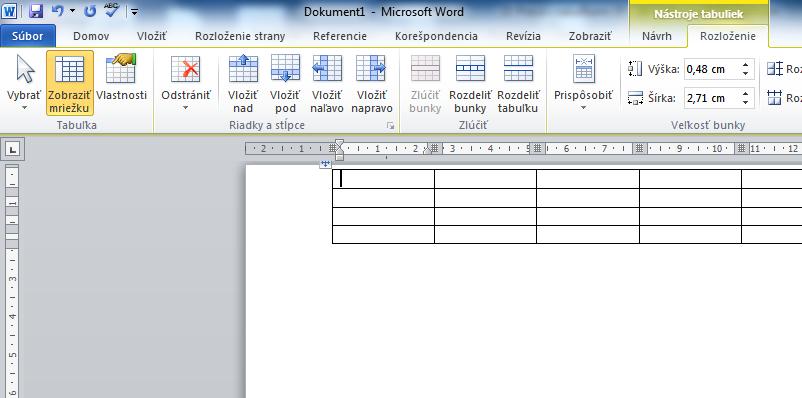Toggle Zobraziť mriežku gridlines button
Image resolution: width=802 pixels, height=398 pixels.
70,83
